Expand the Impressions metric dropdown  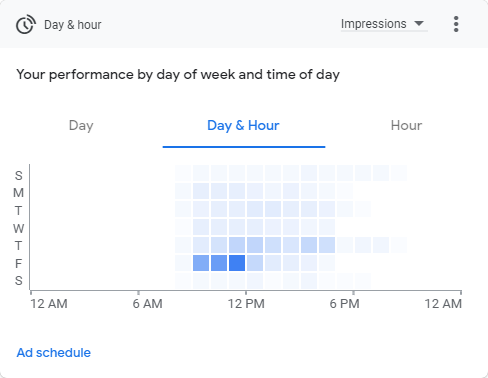(x=384, y=24)
